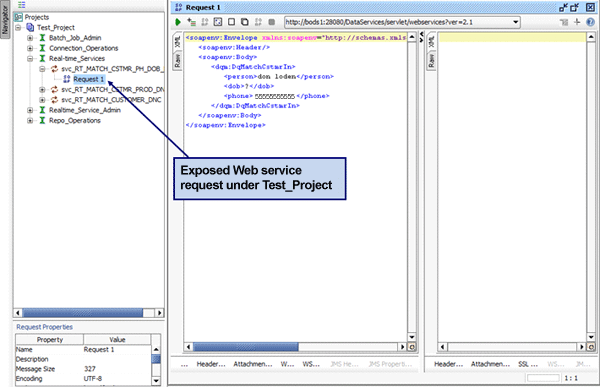Click down arrow of properties table scrollbar
The height and width of the screenshot is (387, 600).
[x=156, y=380]
